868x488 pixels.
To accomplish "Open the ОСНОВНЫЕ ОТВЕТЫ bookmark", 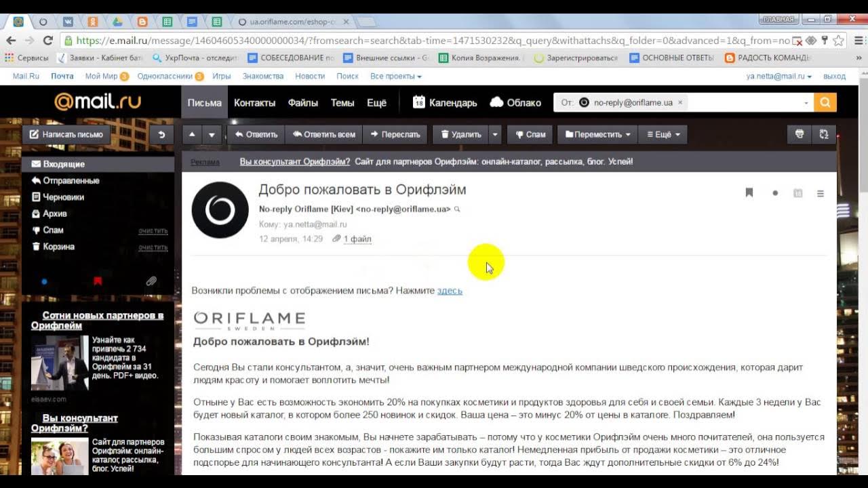I will 672,58.
